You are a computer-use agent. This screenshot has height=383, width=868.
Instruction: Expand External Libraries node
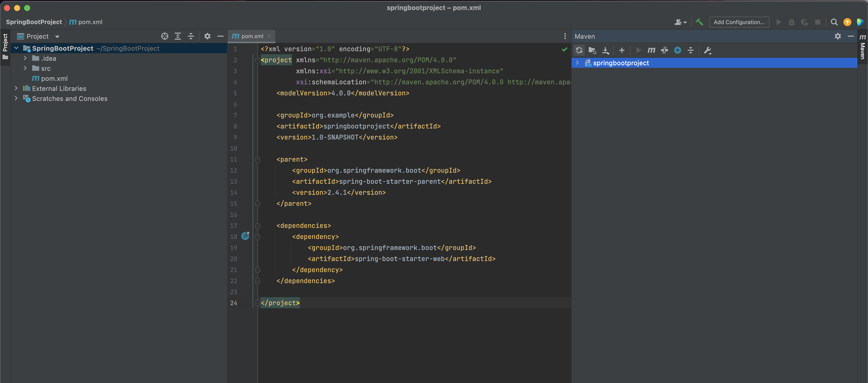(x=16, y=88)
